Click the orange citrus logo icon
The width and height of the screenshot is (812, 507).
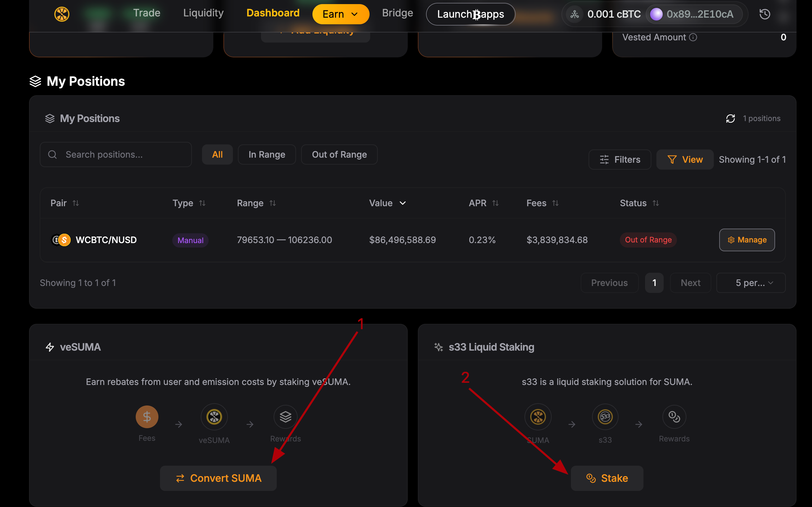tap(62, 14)
